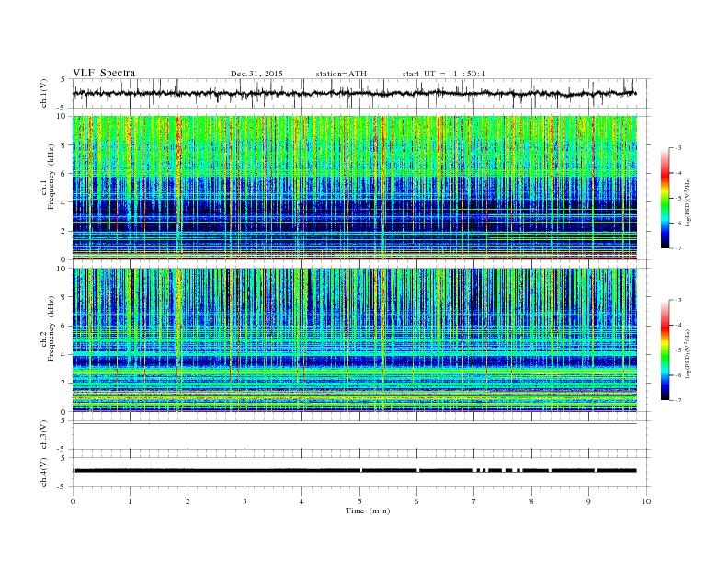Screen dimensions: 728x563
Task: Click the station=ATH label
Action: pyautogui.click(x=341, y=74)
